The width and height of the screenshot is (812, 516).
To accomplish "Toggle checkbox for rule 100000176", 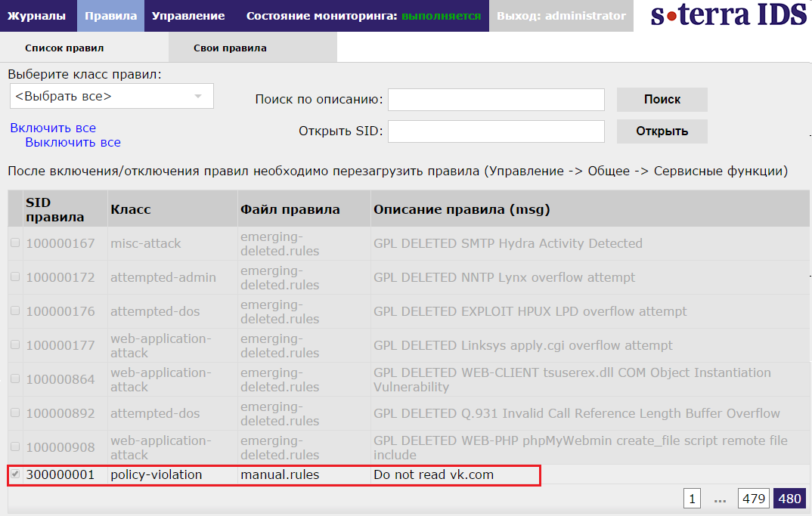I will [16, 311].
